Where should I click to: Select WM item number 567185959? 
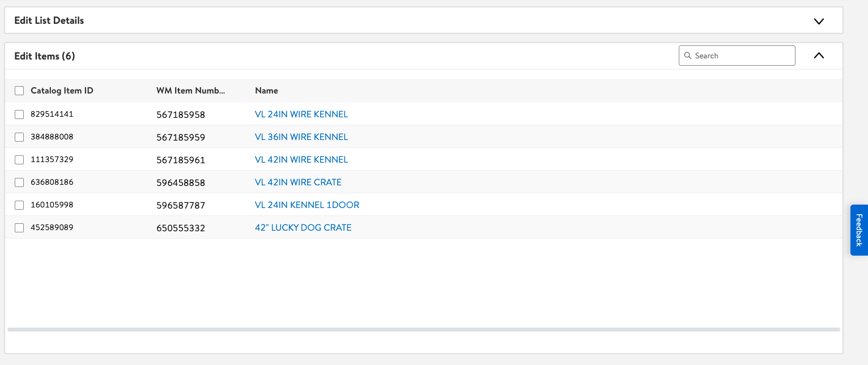181,138
